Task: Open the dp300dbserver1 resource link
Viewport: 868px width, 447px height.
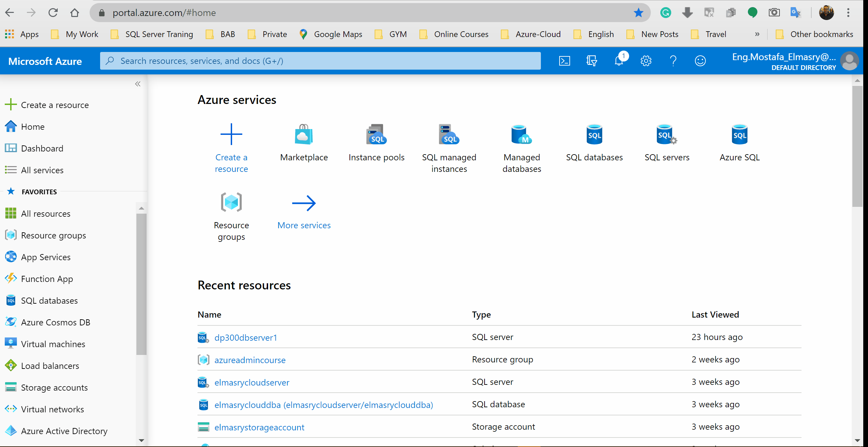Action: tap(246, 337)
